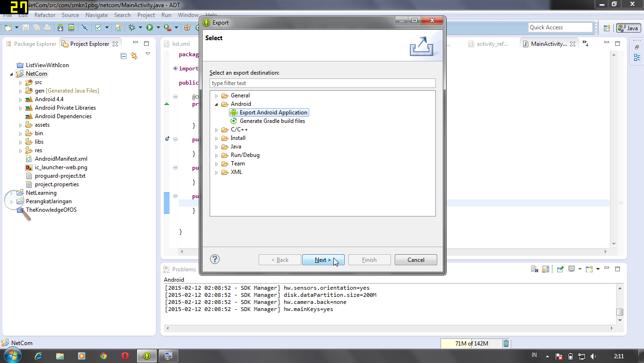Image resolution: width=644 pixels, height=363 pixels.
Task: Click the Open Perspective icon
Action: pos(607,28)
